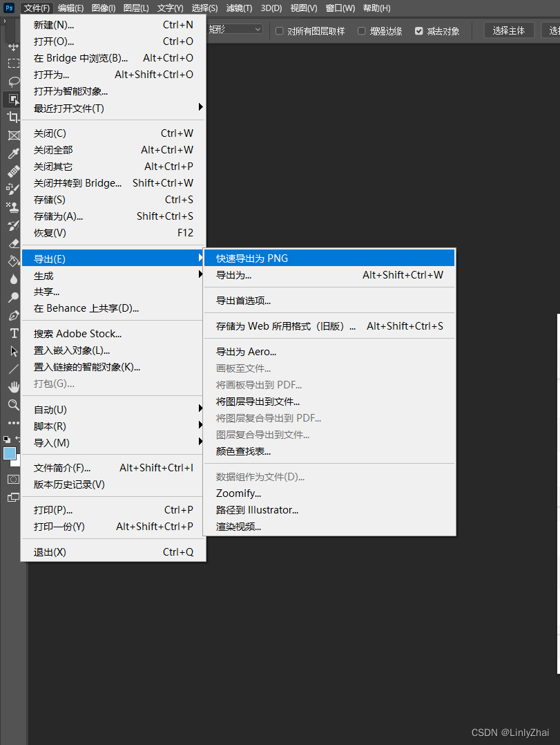Screen dimensions: 560x745
Task: Select the Paint Bucket tool
Action: pyautogui.click(x=13, y=261)
